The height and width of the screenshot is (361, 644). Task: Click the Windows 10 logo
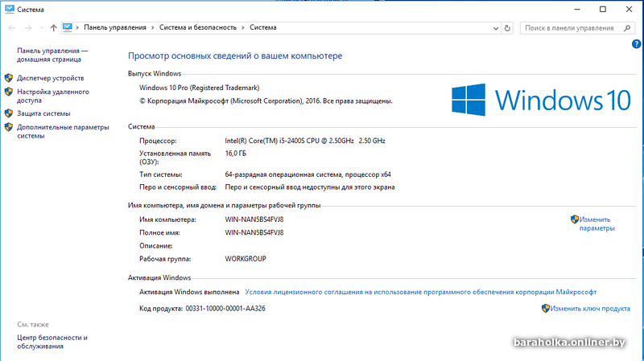click(541, 100)
